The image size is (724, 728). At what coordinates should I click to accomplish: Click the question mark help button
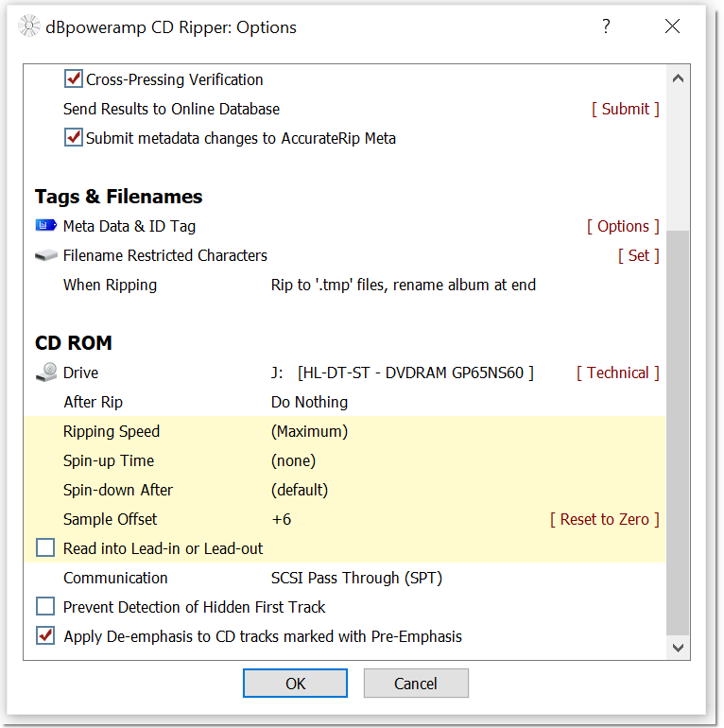tap(606, 26)
